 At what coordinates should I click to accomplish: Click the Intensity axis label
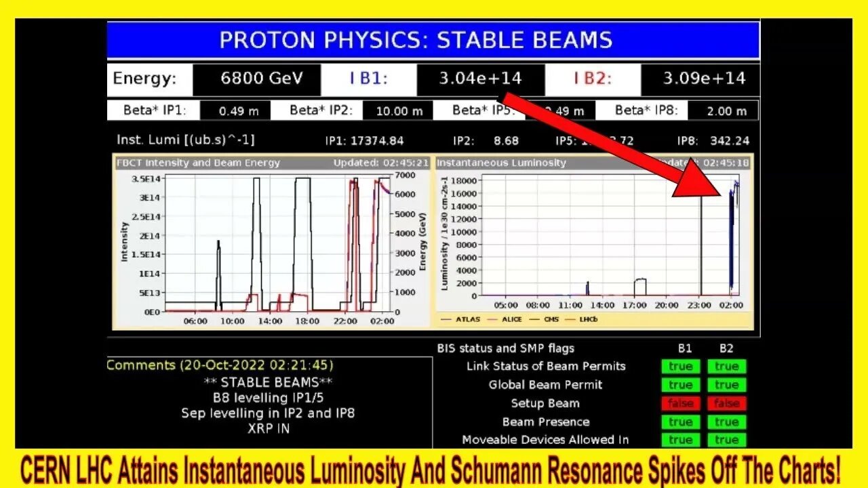tap(124, 242)
